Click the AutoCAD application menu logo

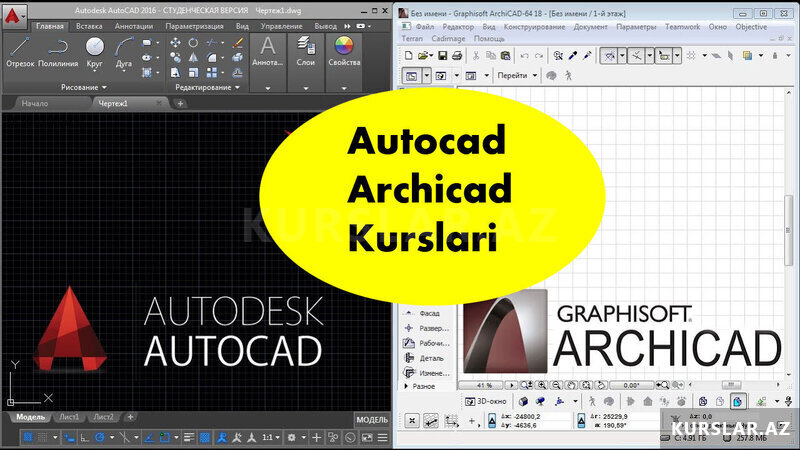pyautogui.click(x=13, y=13)
